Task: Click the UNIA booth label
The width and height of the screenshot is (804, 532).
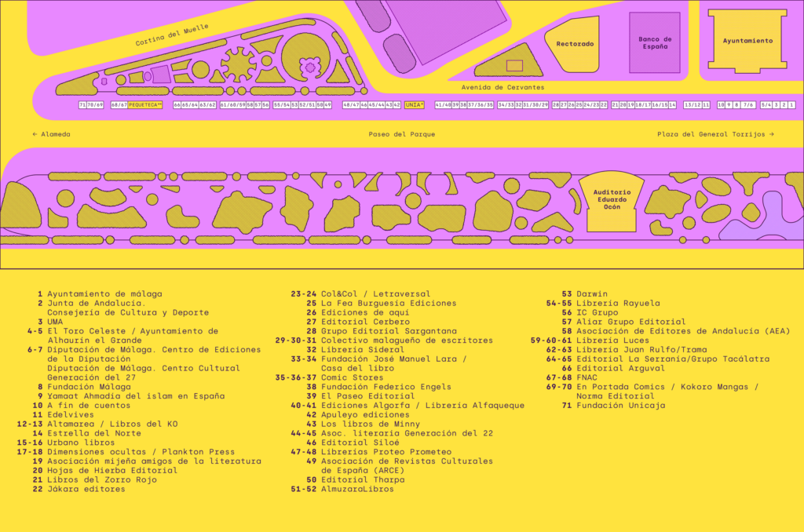Action: (415, 105)
